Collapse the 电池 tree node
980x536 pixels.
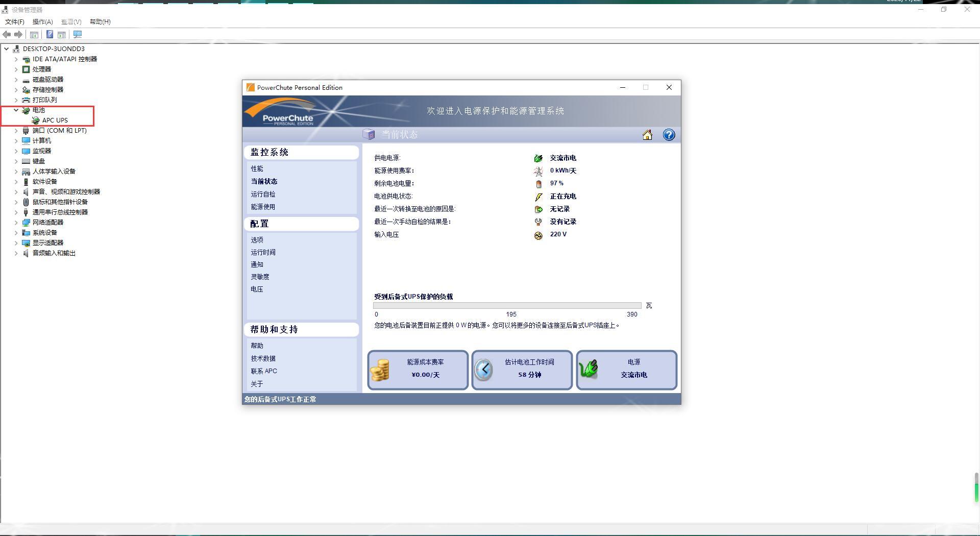pyautogui.click(x=15, y=110)
